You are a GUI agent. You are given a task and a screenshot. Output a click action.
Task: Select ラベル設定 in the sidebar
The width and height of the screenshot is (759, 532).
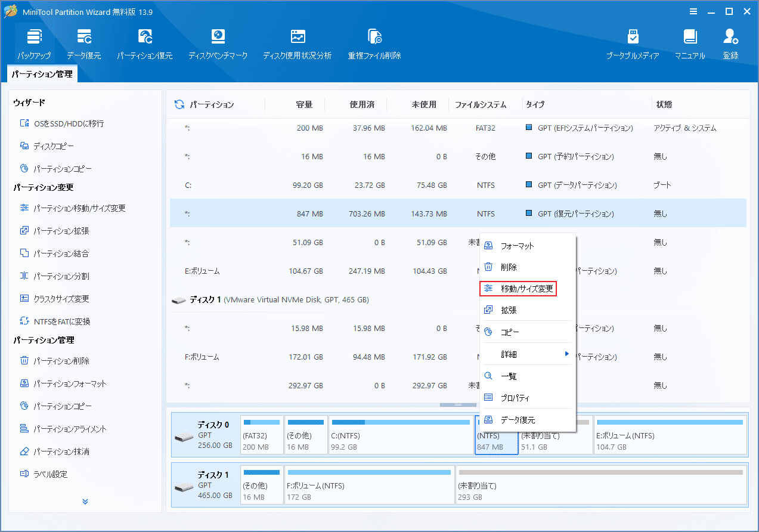pos(44,474)
